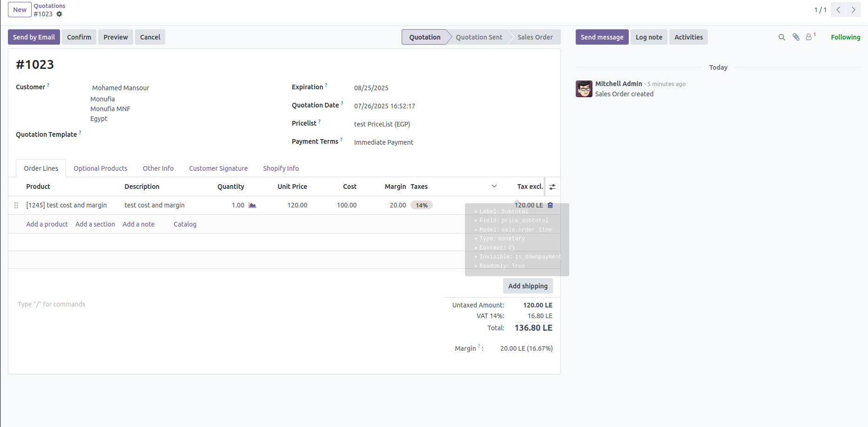Grab drag handle of test cost and margin line
The width and height of the screenshot is (868, 427).
coord(16,205)
